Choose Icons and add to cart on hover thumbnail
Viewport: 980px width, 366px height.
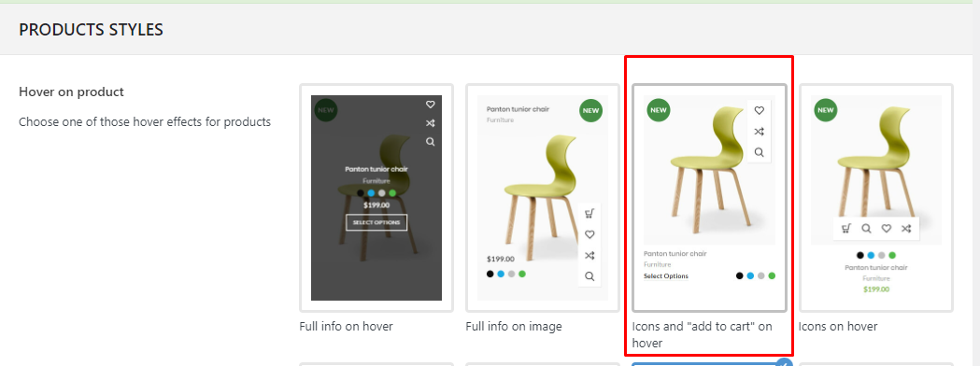click(709, 198)
